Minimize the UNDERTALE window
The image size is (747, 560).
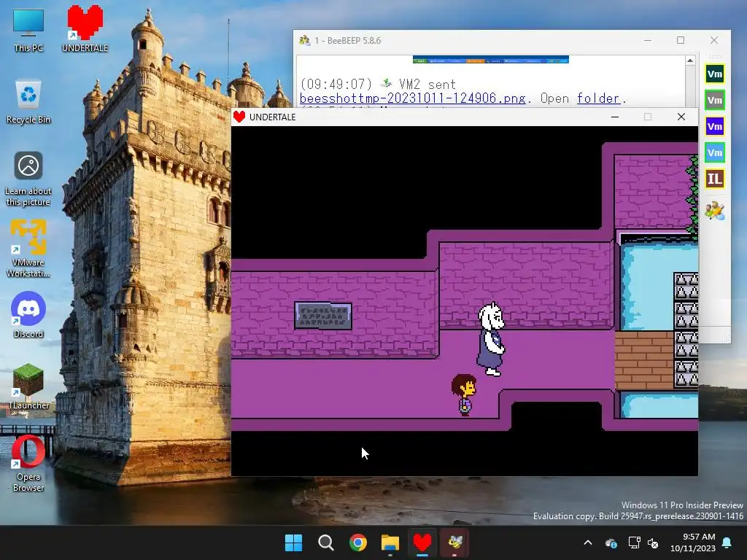[615, 117]
